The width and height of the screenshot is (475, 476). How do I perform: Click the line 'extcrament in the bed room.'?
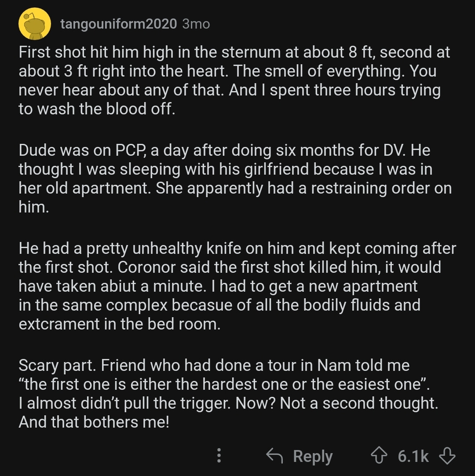click(x=119, y=324)
